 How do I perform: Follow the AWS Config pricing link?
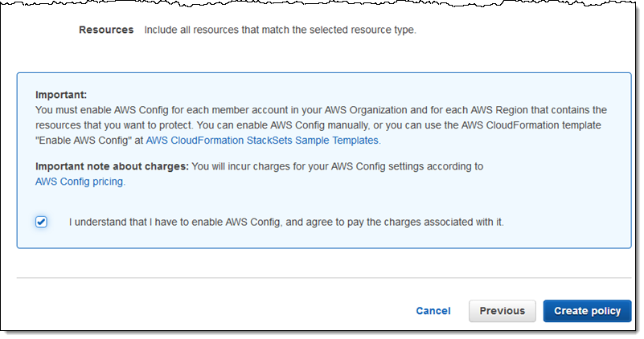[80, 182]
